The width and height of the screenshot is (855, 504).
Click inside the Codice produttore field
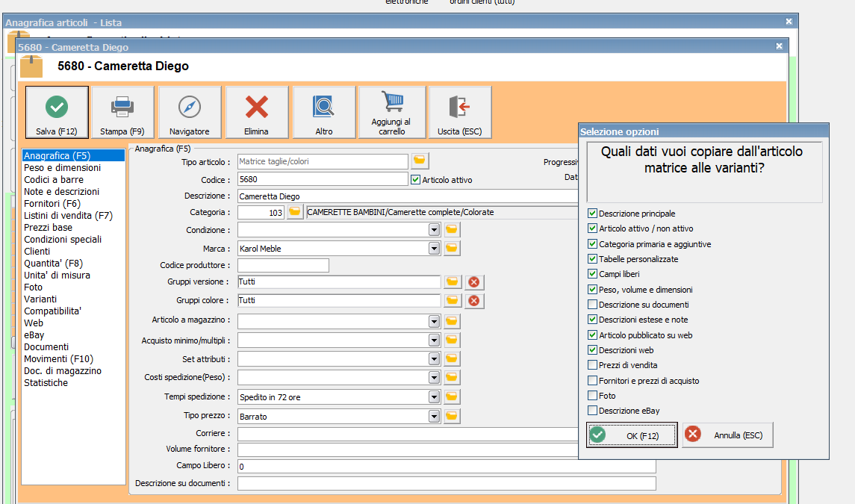coord(283,266)
